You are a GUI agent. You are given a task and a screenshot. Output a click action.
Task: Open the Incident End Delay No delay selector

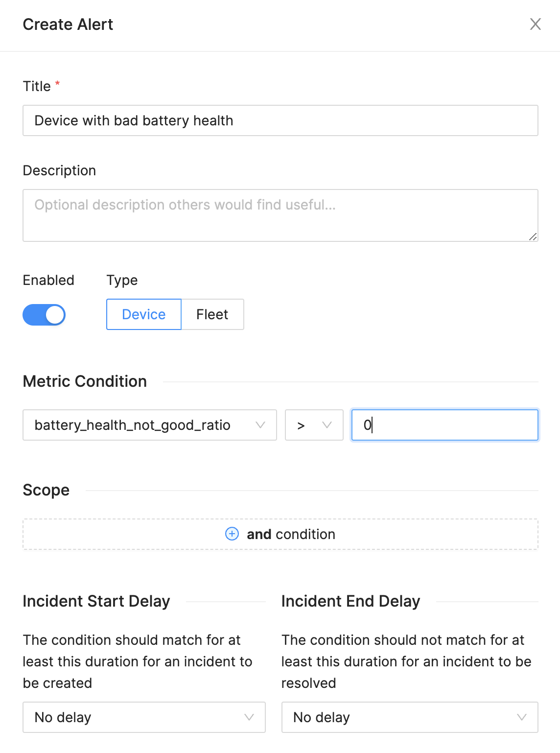pos(410,717)
